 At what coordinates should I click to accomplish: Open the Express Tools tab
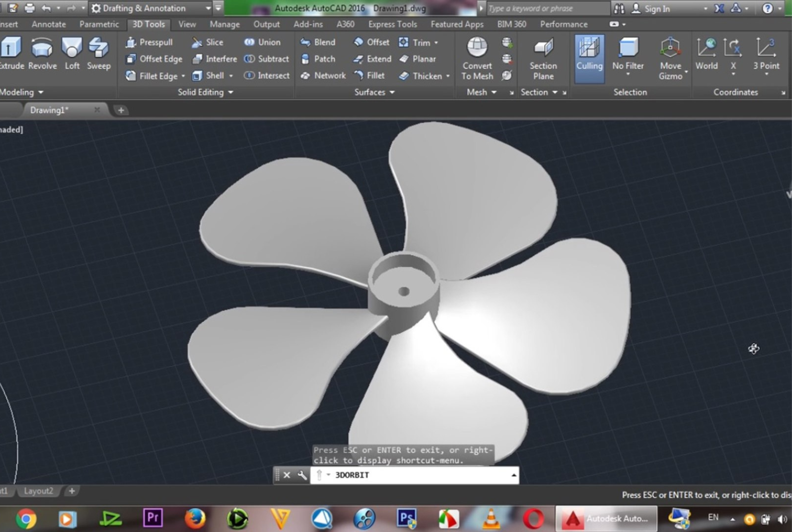point(393,25)
